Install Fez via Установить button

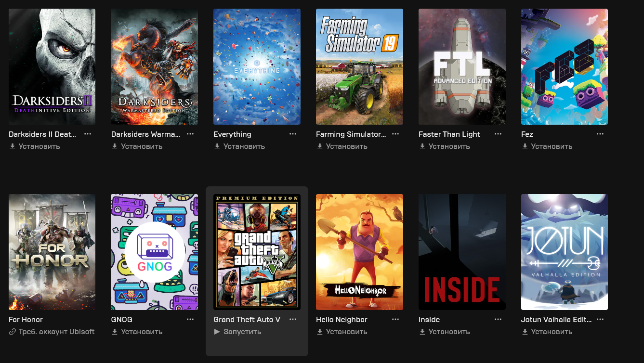click(547, 146)
